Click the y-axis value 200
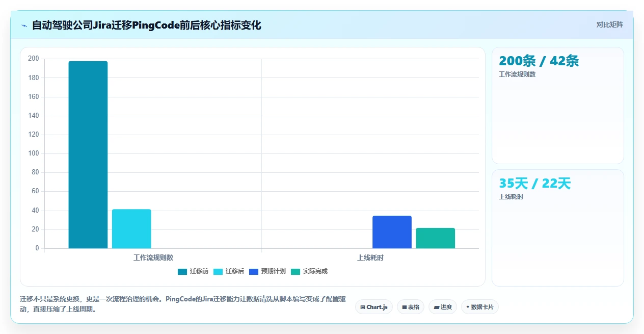Viewport: 644px width, 334px height. click(34, 59)
